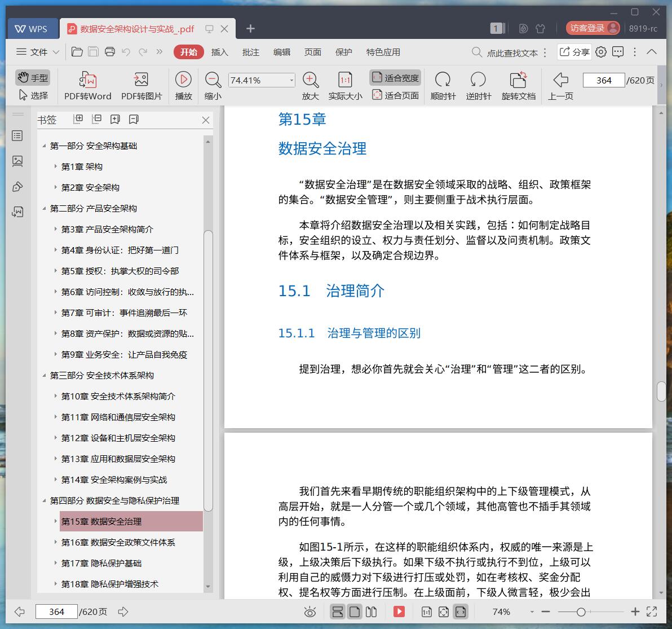Toggle eye protection mode in status bar

pyautogui.click(x=310, y=612)
